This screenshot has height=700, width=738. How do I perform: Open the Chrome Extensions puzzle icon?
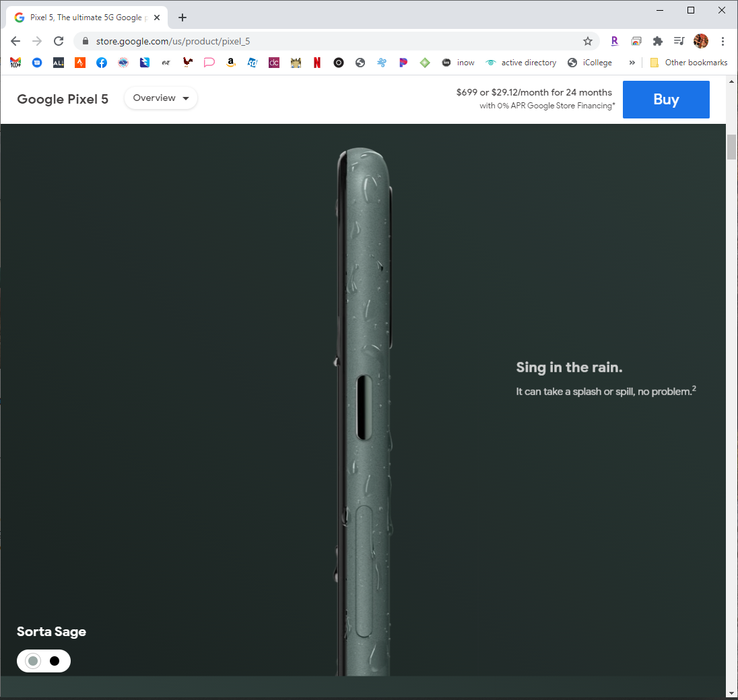pyautogui.click(x=658, y=41)
